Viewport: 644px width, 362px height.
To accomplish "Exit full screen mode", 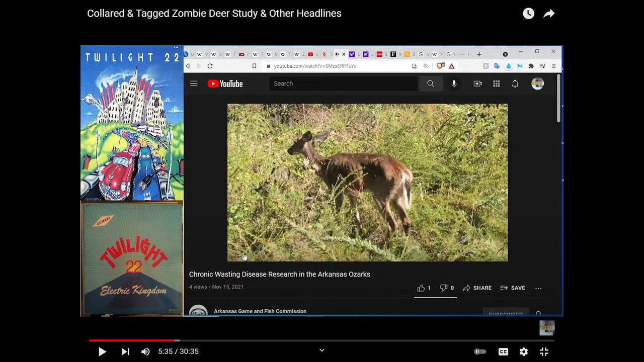I will coord(544,351).
